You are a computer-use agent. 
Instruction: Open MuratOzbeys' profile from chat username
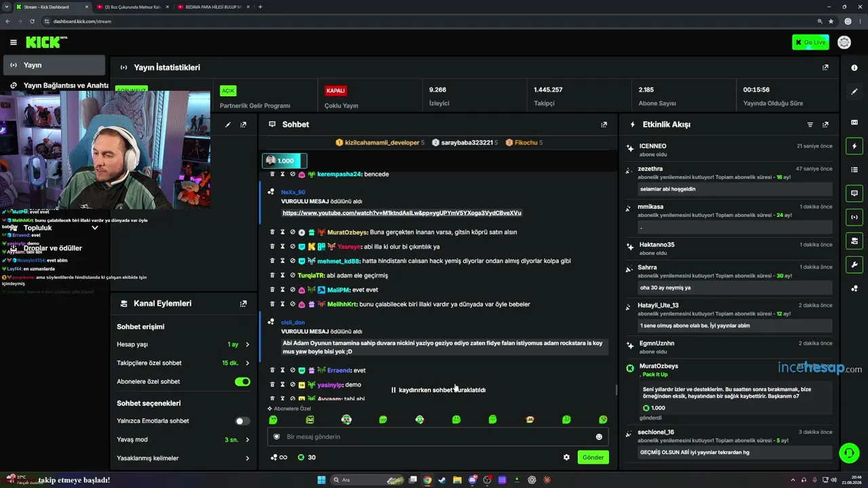tap(347, 232)
